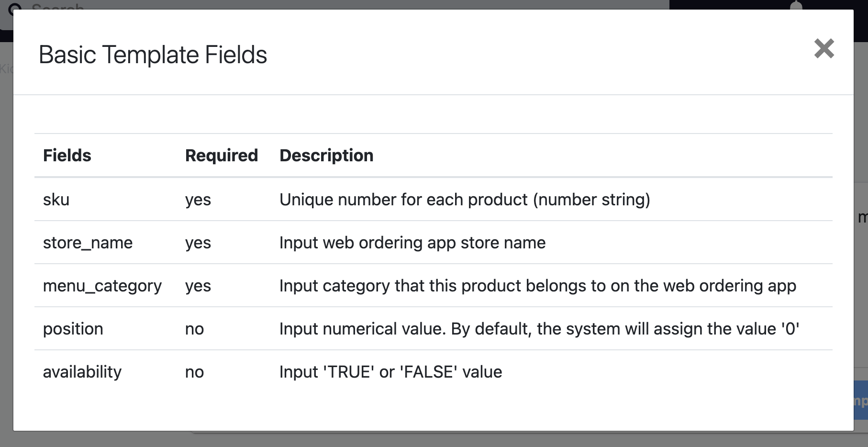The width and height of the screenshot is (868, 447).
Task: Click the availability row's required value no
Action: [195, 372]
